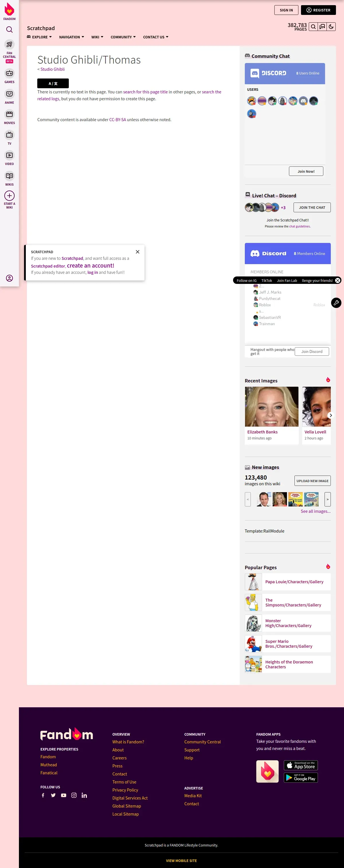Open the A/文 language selector button
Image resolution: width=344 pixels, height=868 pixels.
(x=53, y=83)
